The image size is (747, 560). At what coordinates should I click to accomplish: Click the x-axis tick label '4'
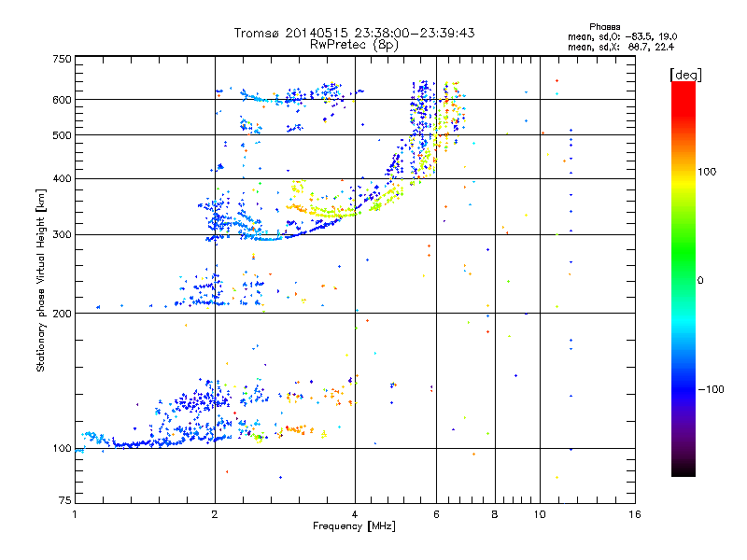pyautogui.click(x=355, y=514)
